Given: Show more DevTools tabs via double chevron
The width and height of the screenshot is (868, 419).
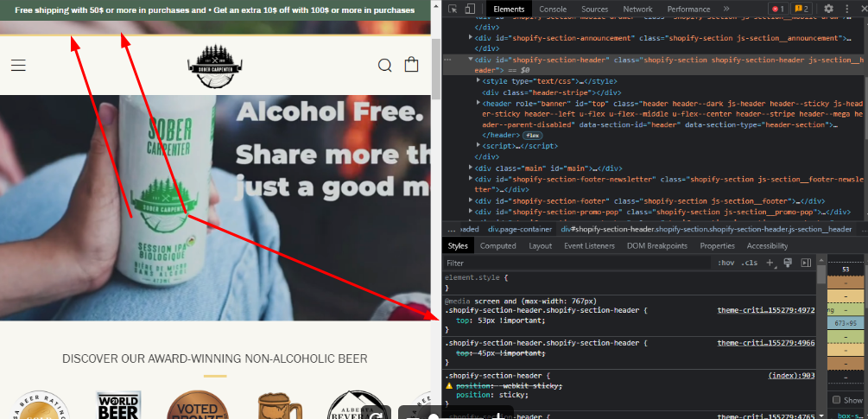Looking at the screenshot, I should pos(726,9).
